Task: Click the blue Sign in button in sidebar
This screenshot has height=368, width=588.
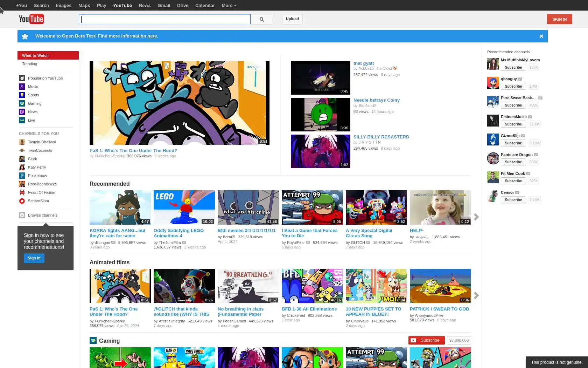Action: coord(34,258)
